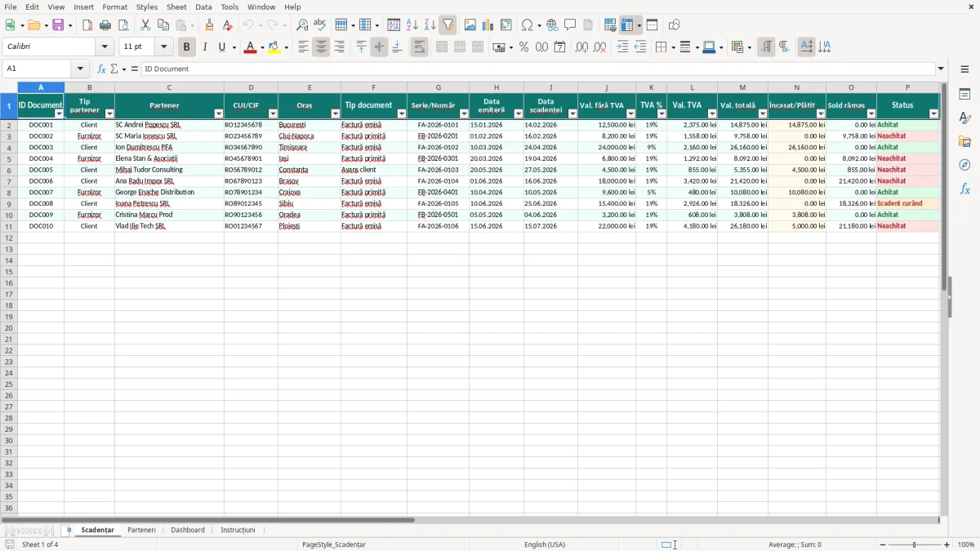The width and height of the screenshot is (980, 551).
Task: Click Sort Descending icon
Action: pyautogui.click(x=430, y=25)
